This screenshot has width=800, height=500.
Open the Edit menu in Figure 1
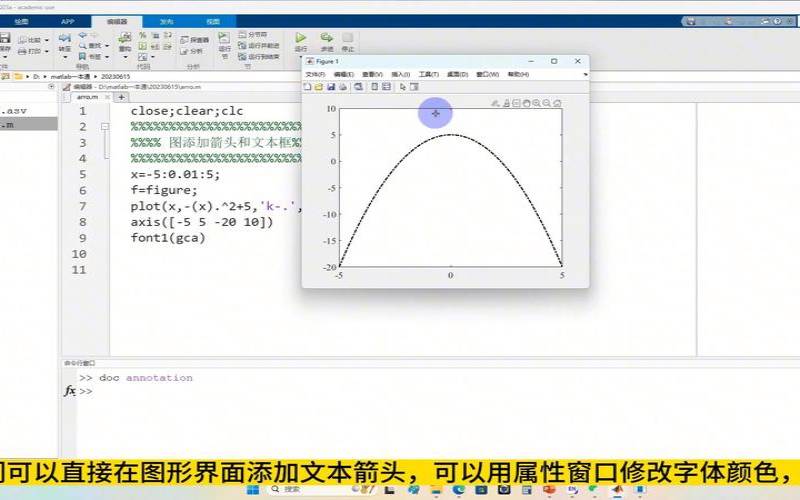(x=343, y=74)
